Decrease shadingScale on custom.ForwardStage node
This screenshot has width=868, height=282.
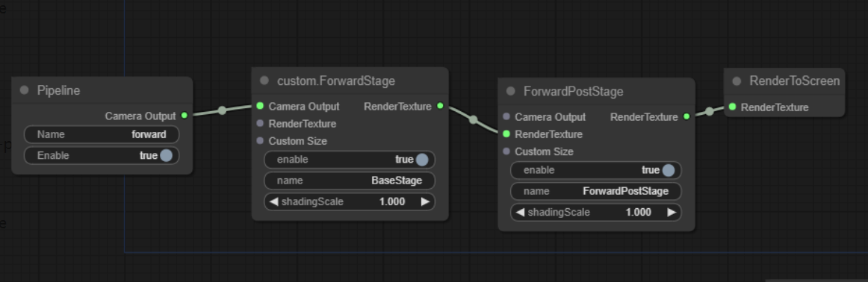pyautogui.click(x=273, y=202)
